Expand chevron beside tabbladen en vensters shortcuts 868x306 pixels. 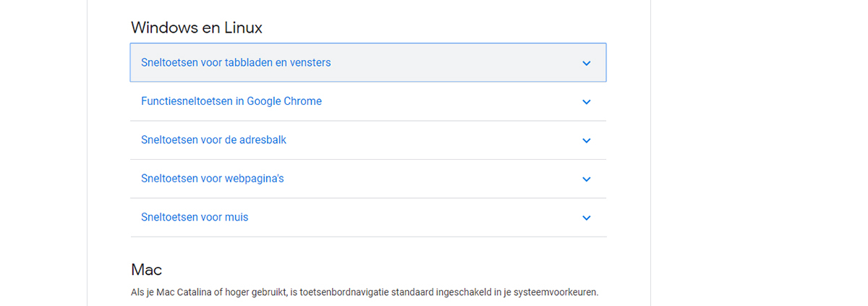coord(587,63)
